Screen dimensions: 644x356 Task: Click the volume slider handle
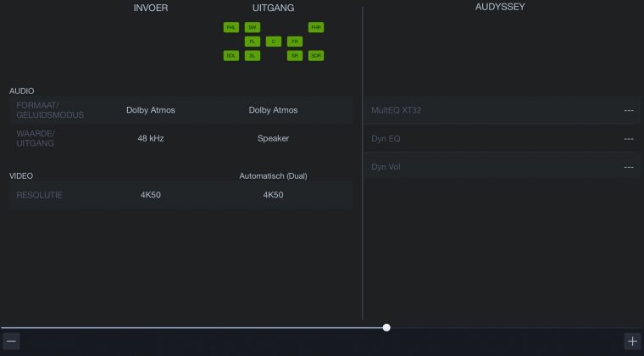(x=386, y=327)
